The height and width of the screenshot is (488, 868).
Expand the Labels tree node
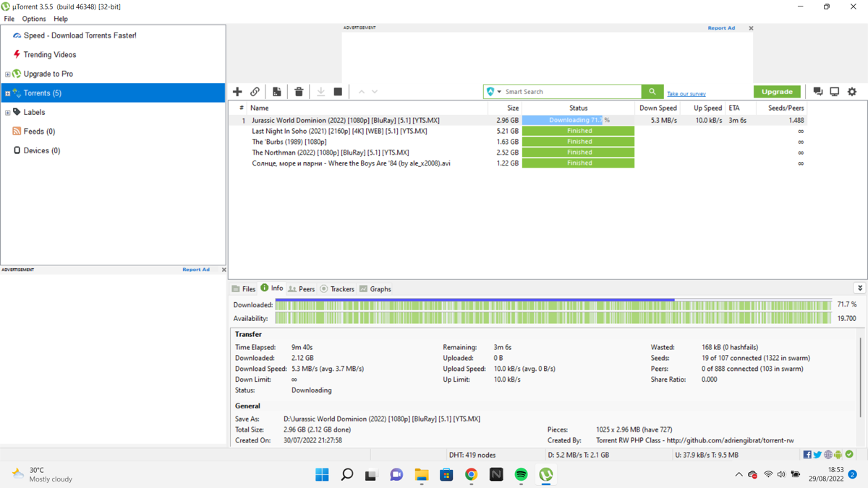click(7, 112)
